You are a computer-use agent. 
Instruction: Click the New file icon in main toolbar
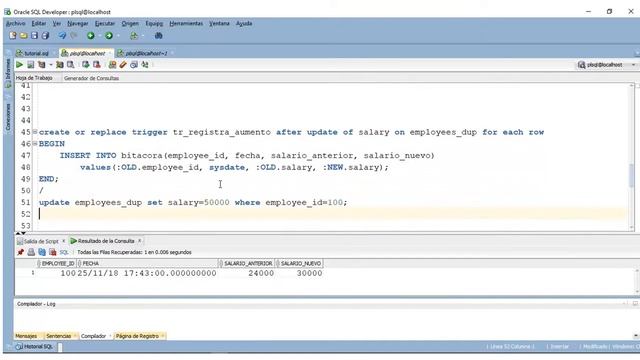pyautogui.click(x=13, y=36)
